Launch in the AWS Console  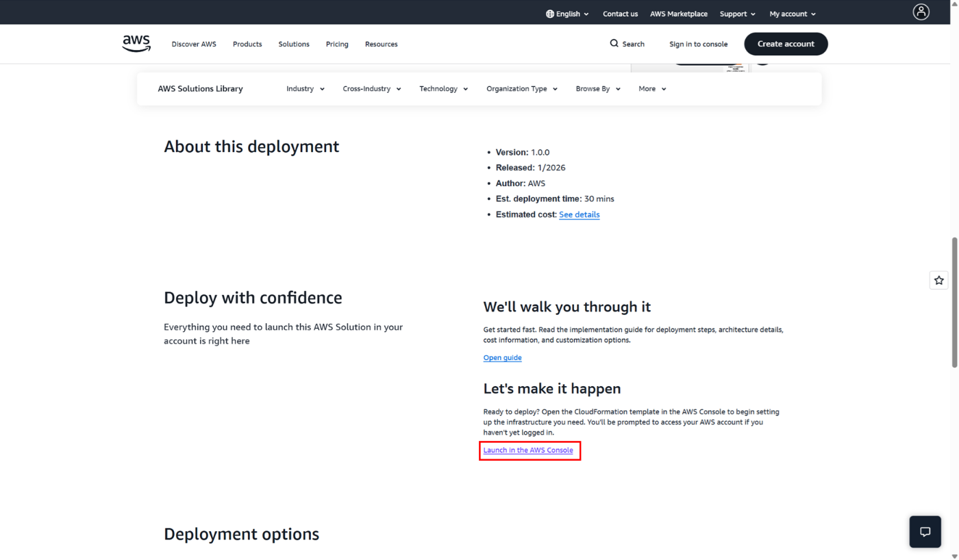point(528,450)
